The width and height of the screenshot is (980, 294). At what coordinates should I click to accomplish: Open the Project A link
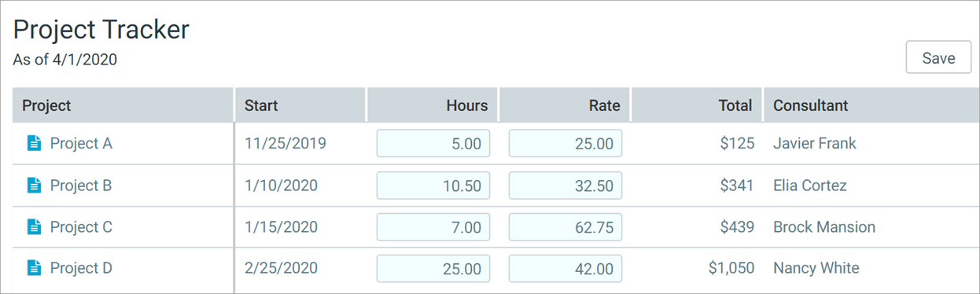point(81,144)
